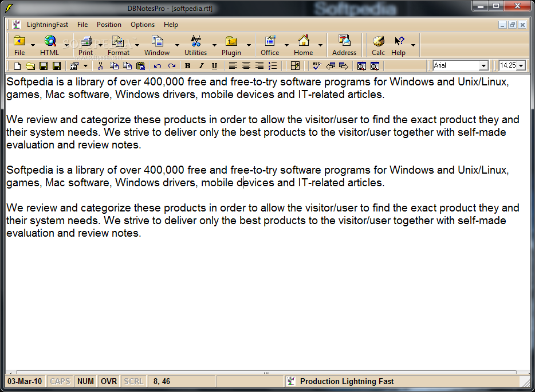Click the Production Lightning Fast status text
This screenshot has width=535, height=392.
point(347,382)
